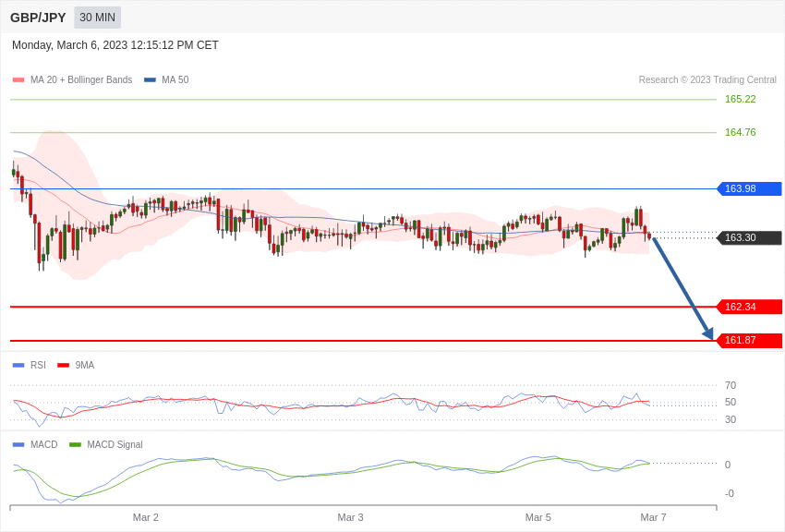Click the RSI 50 axis value

click(731, 402)
